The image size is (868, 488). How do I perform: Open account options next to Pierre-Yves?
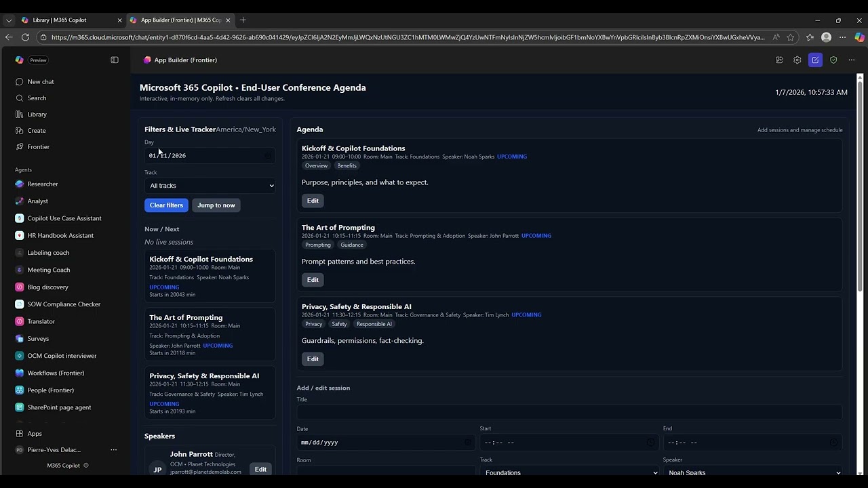(113, 449)
